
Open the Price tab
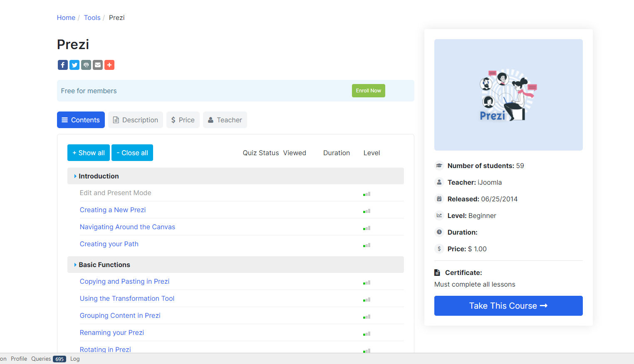(183, 120)
